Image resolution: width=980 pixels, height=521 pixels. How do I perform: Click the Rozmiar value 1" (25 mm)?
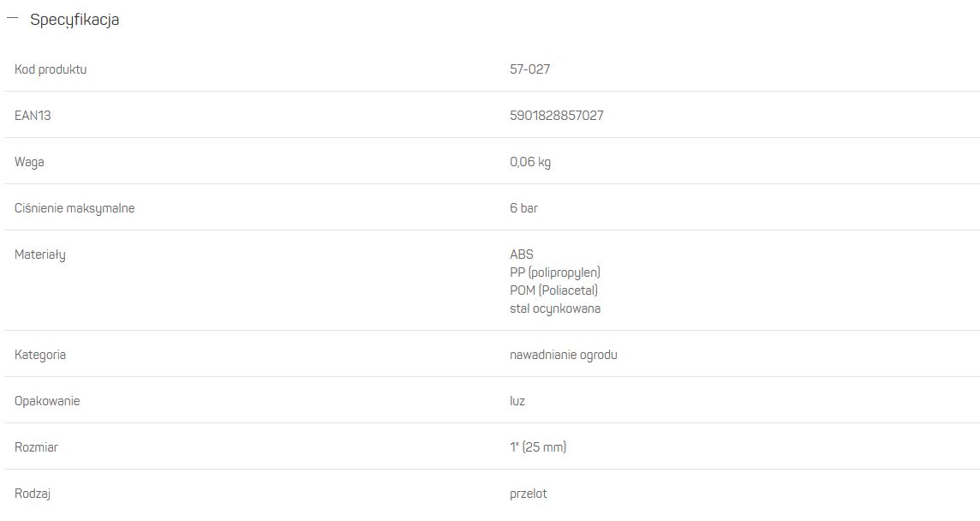pyautogui.click(x=538, y=447)
